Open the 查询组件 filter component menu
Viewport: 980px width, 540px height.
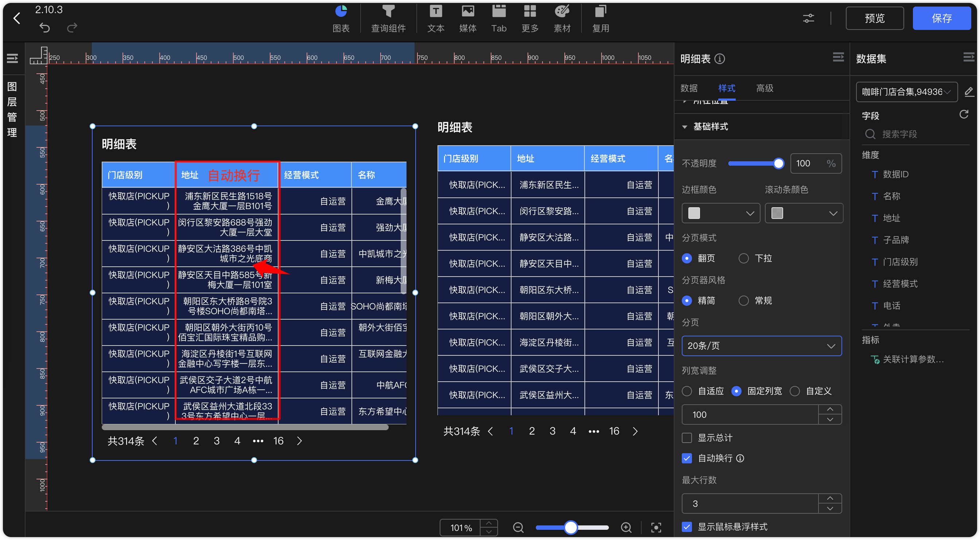(x=388, y=18)
